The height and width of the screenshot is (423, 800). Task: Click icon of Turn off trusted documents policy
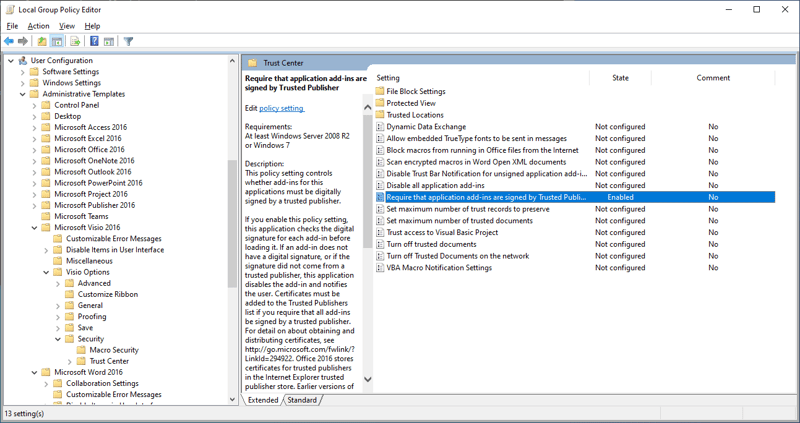pos(380,244)
